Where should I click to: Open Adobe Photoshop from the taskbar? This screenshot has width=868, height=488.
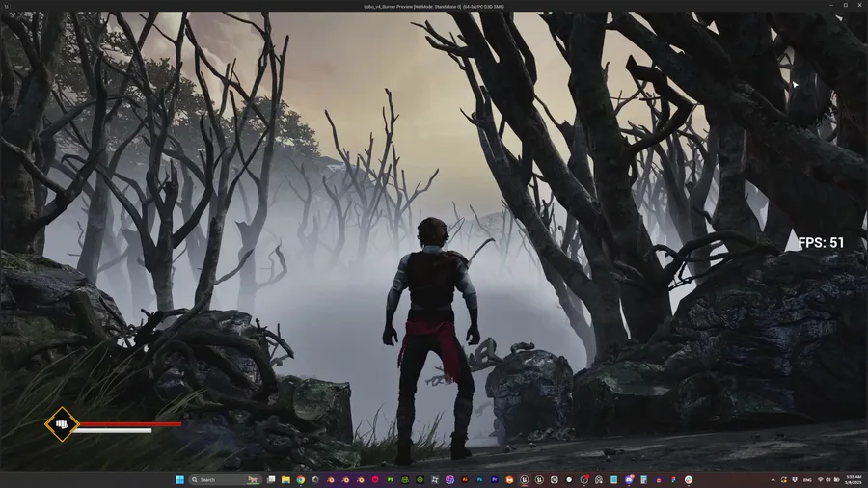479,479
